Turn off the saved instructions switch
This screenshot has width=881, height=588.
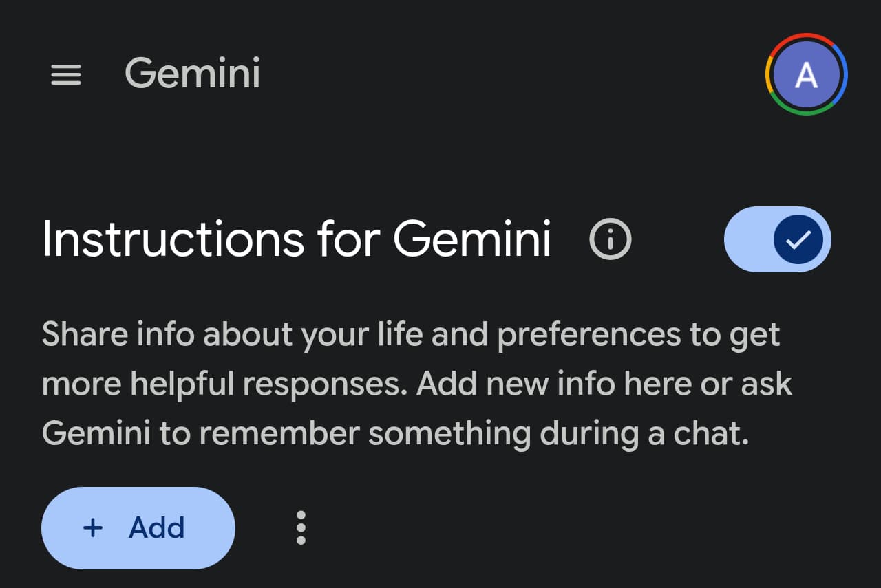(777, 239)
